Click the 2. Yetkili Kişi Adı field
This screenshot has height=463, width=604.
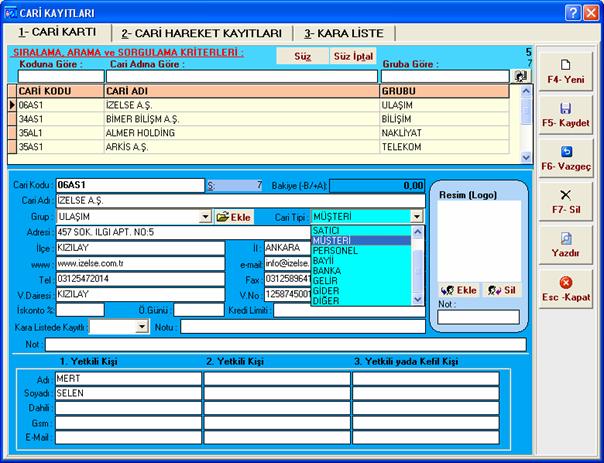click(277, 379)
